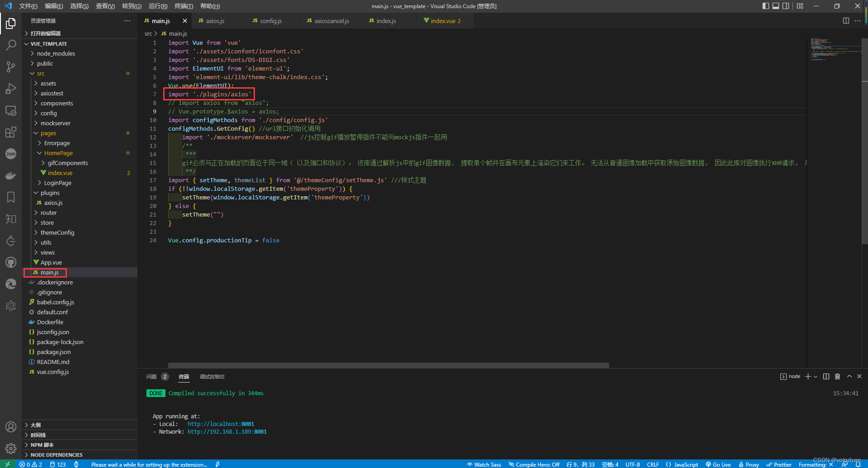
Task: Expand the assets folder
Action: click(48, 83)
